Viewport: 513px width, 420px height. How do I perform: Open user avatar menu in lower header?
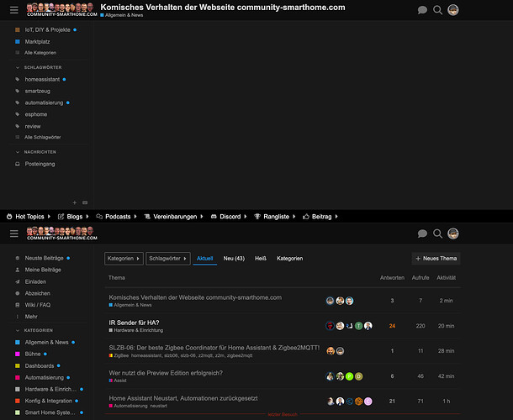pos(453,234)
